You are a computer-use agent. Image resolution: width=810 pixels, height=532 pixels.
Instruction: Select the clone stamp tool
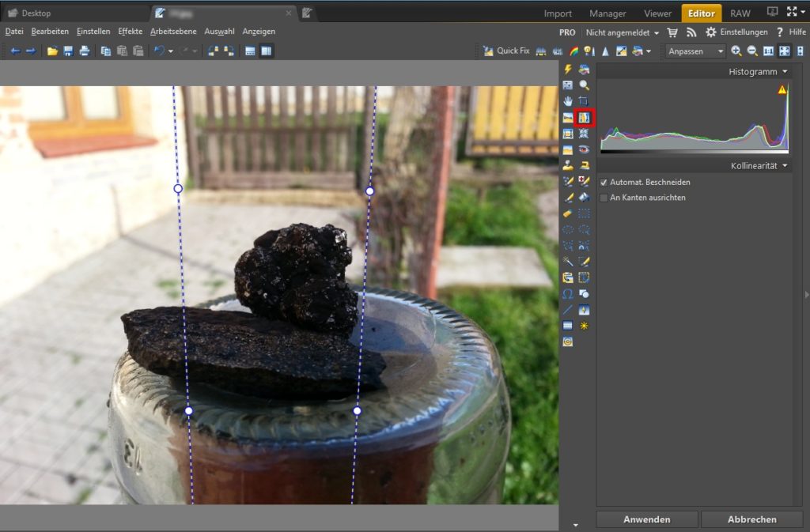(568, 165)
